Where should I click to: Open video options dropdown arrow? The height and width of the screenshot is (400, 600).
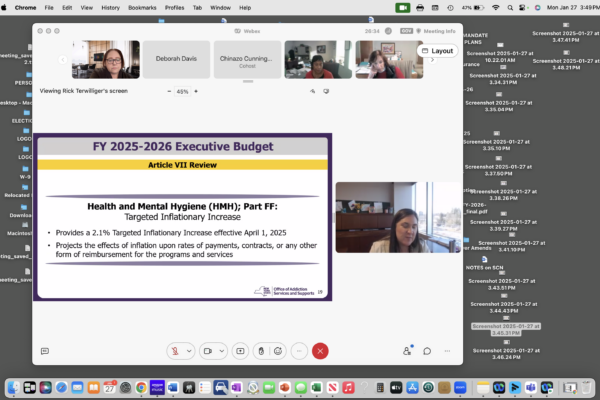pyautogui.click(x=222, y=351)
